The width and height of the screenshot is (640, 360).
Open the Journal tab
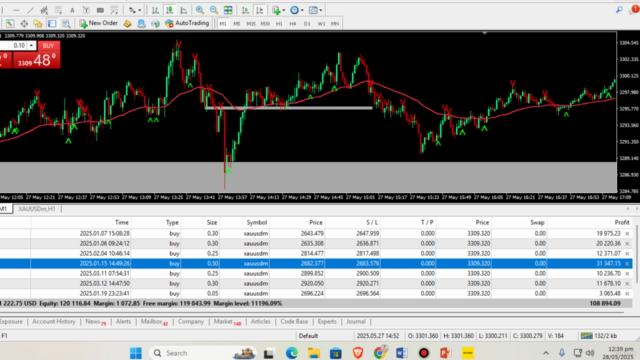click(x=356, y=322)
